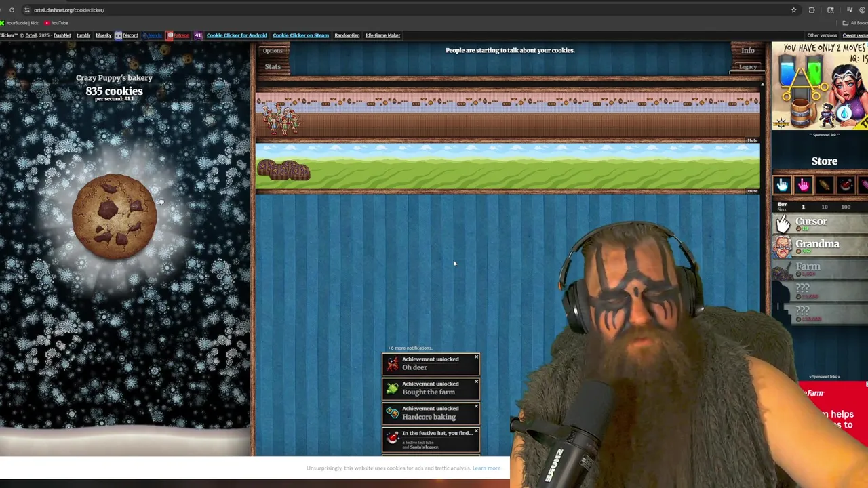Viewport: 868px width, 488px height.
Task: Open the bluesky link in top bar
Action: pyautogui.click(x=103, y=35)
